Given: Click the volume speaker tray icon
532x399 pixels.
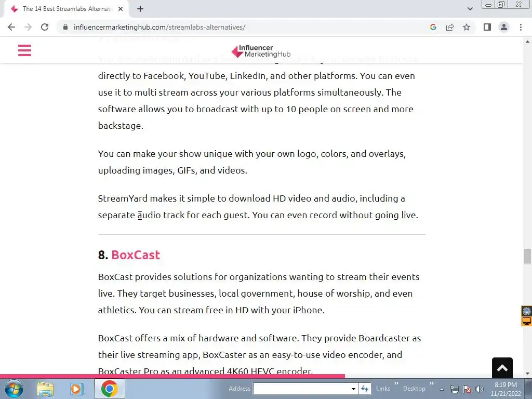Looking at the screenshot, I should pyautogui.click(x=479, y=389).
